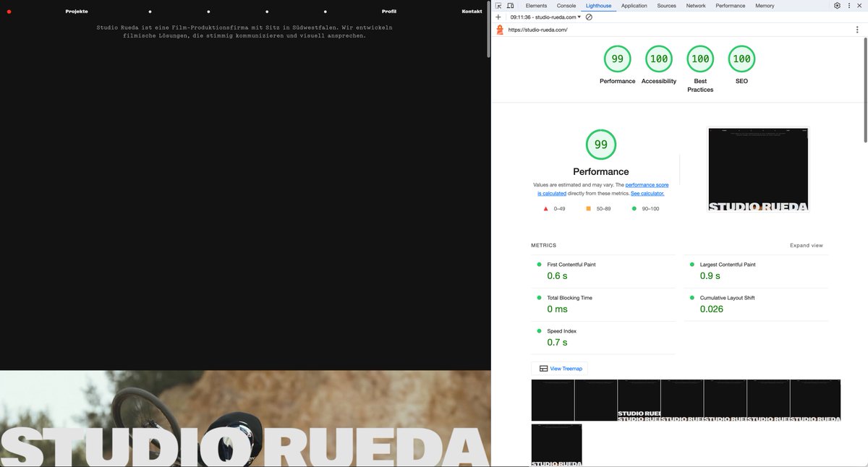Open Profil in the website navigation

pos(389,12)
